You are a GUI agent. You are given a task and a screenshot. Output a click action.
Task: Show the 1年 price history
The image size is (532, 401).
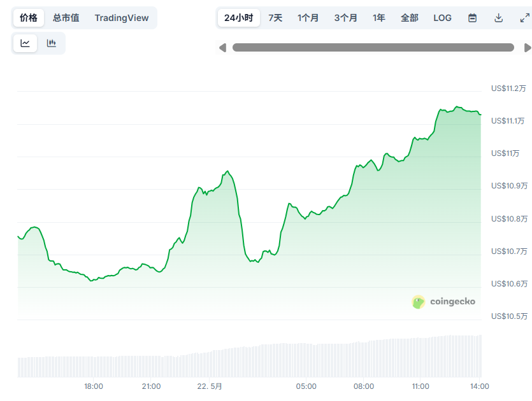tap(379, 18)
